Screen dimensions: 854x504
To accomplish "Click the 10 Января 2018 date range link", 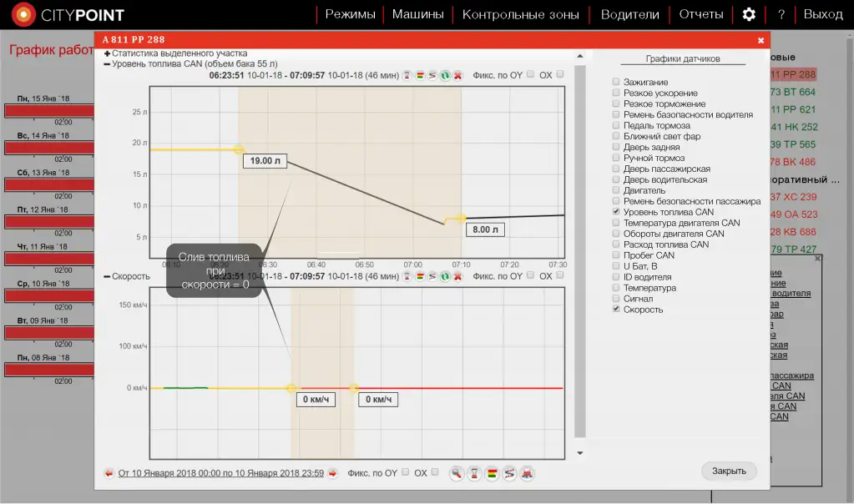I will [x=220, y=473].
